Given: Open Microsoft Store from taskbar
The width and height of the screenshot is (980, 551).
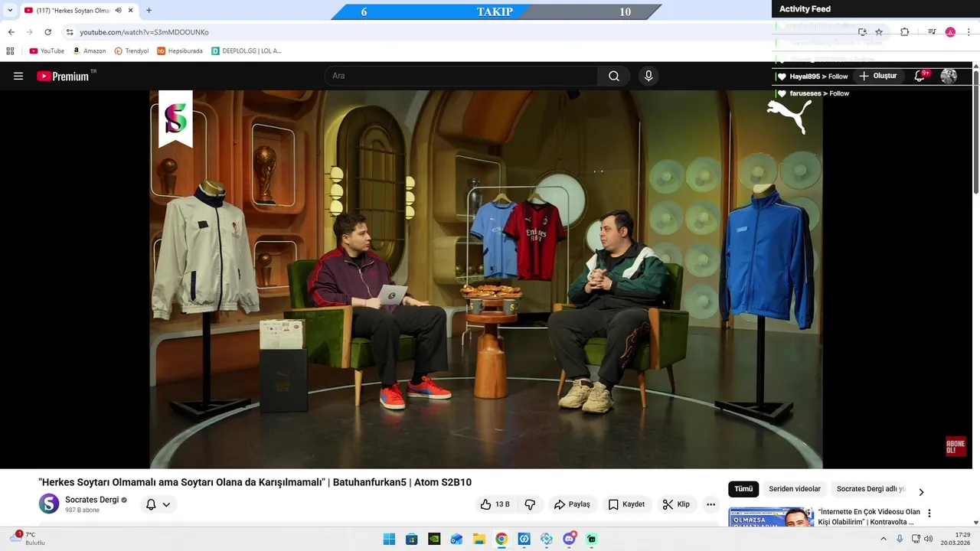Looking at the screenshot, I should 411,539.
